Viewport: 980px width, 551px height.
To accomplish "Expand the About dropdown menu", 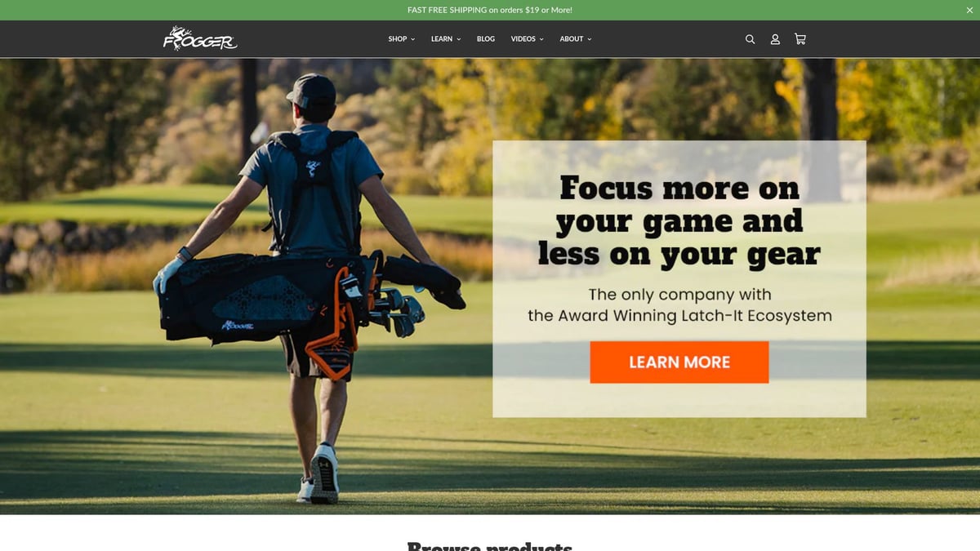I will 576,39.
